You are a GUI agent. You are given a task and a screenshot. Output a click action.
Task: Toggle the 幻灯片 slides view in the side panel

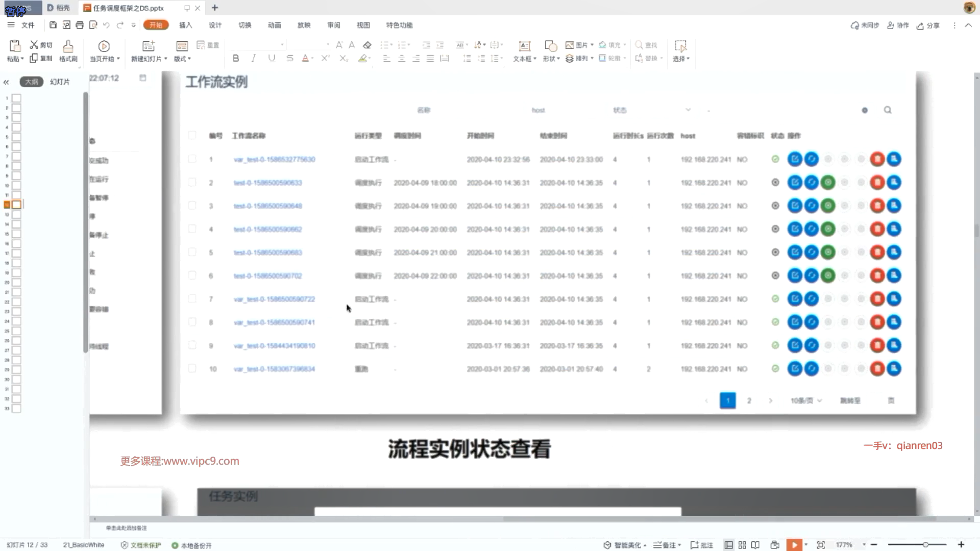point(60,82)
